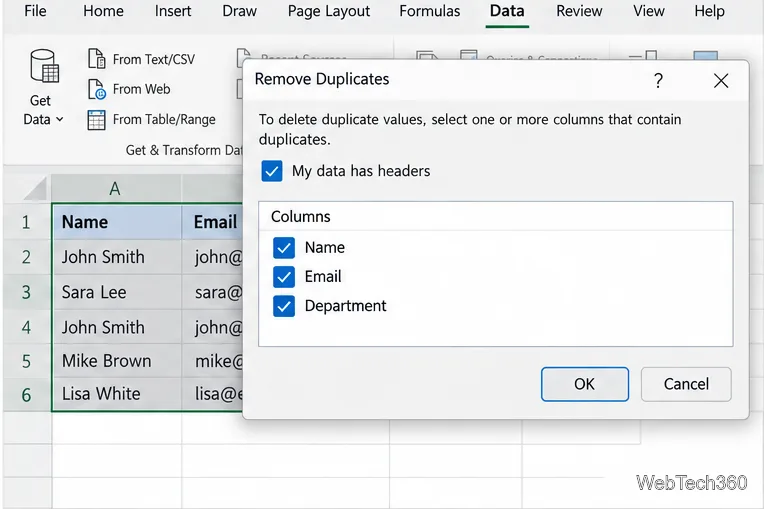
Task: Select row 1 header
Action: (26, 222)
